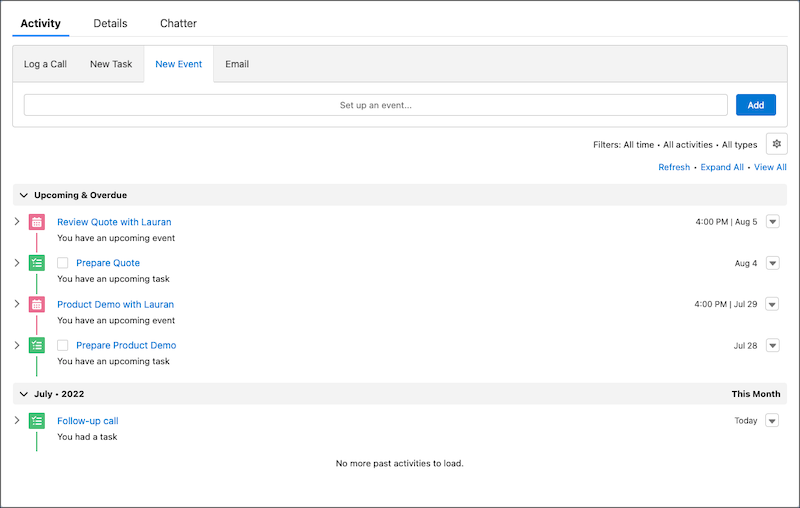
Task: Expand the Product Demo with Lauran row
Action: (x=17, y=304)
